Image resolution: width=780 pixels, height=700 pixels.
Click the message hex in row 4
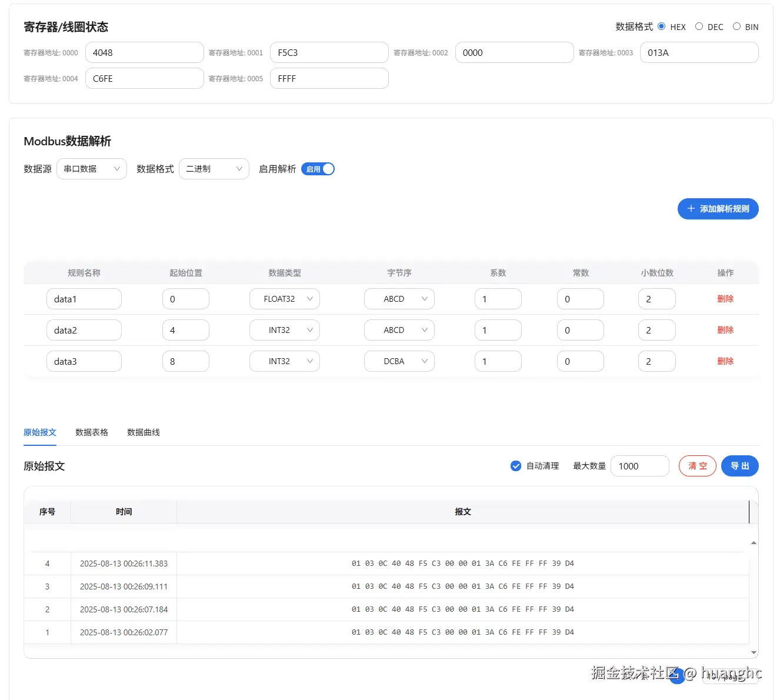463,564
